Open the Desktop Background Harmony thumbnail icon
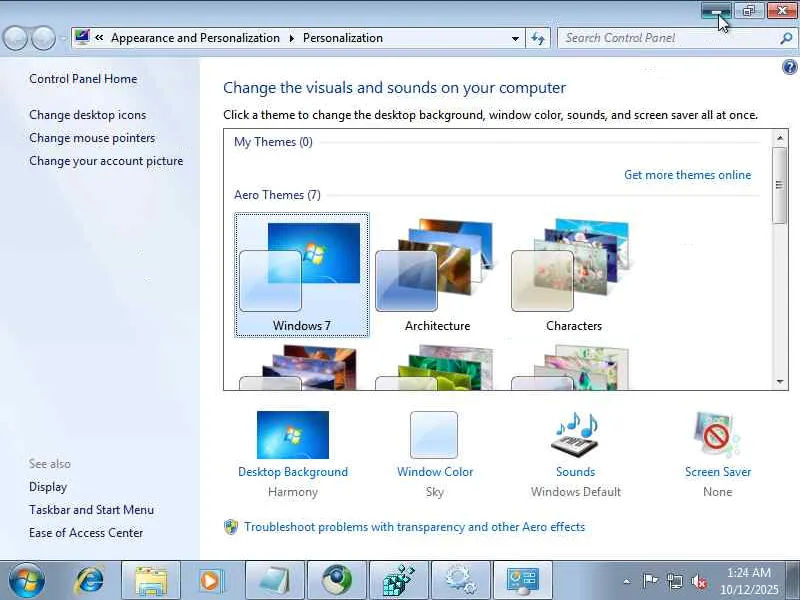Screen dimensions: 800x600 (293, 435)
